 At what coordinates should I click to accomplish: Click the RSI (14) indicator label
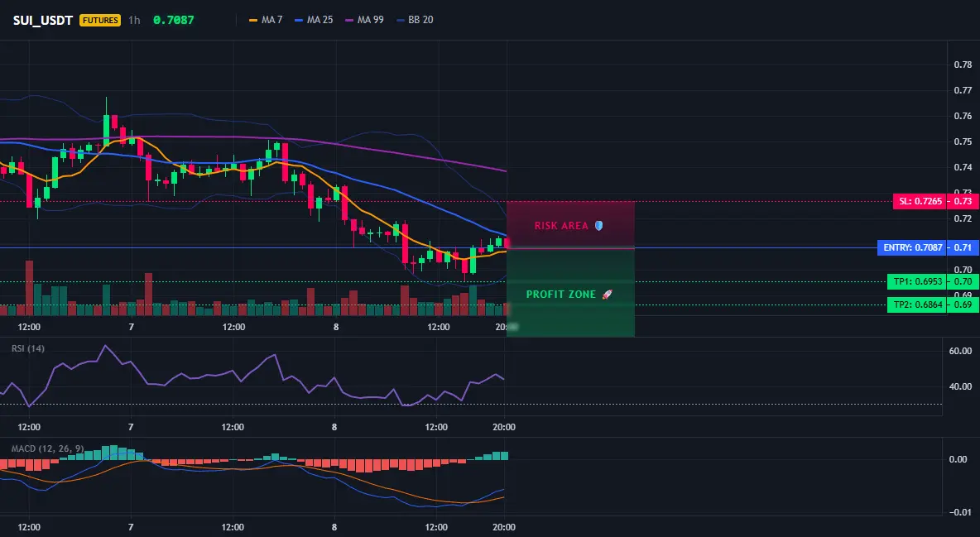pyautogui.click(x=28, y=348)
